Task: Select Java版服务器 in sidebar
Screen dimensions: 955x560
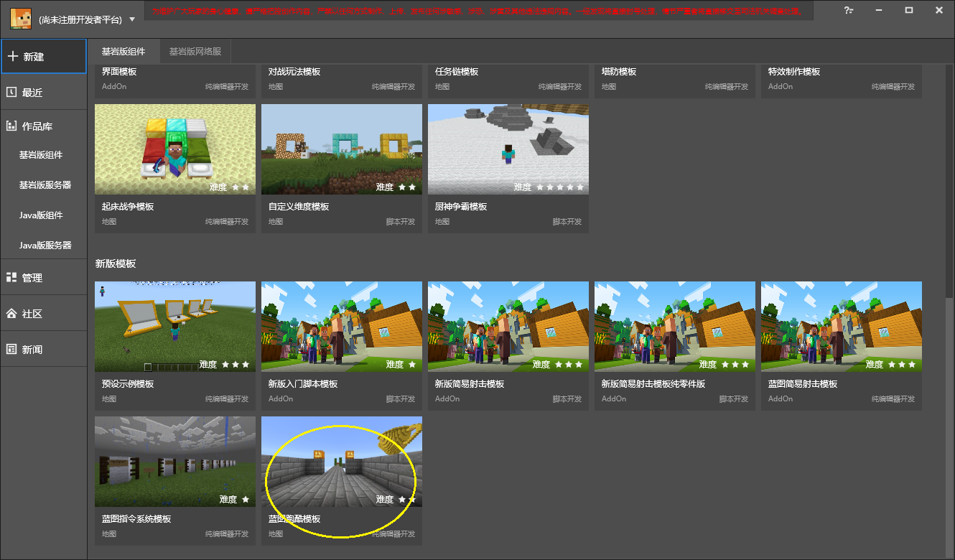Action: coord(45,245)
